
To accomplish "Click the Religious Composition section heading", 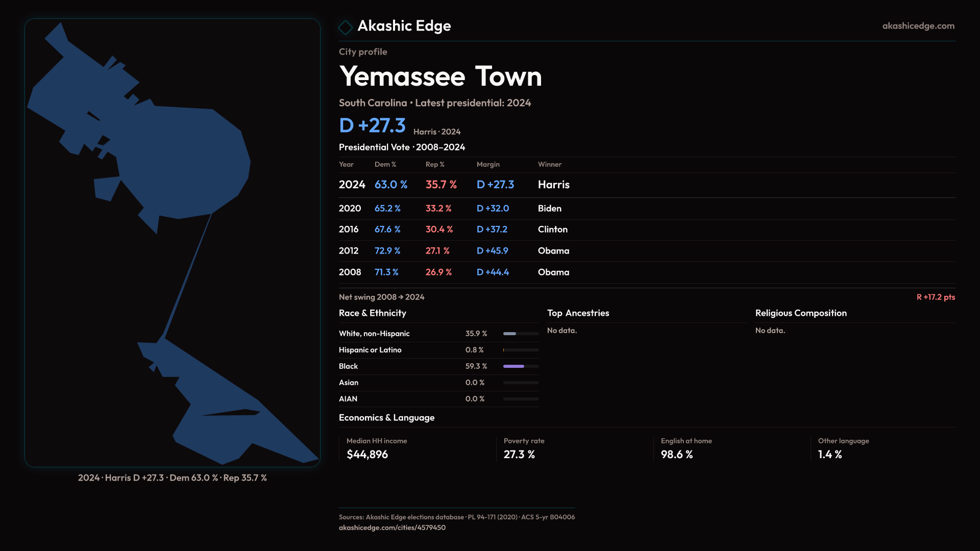I will pos(800,313).
